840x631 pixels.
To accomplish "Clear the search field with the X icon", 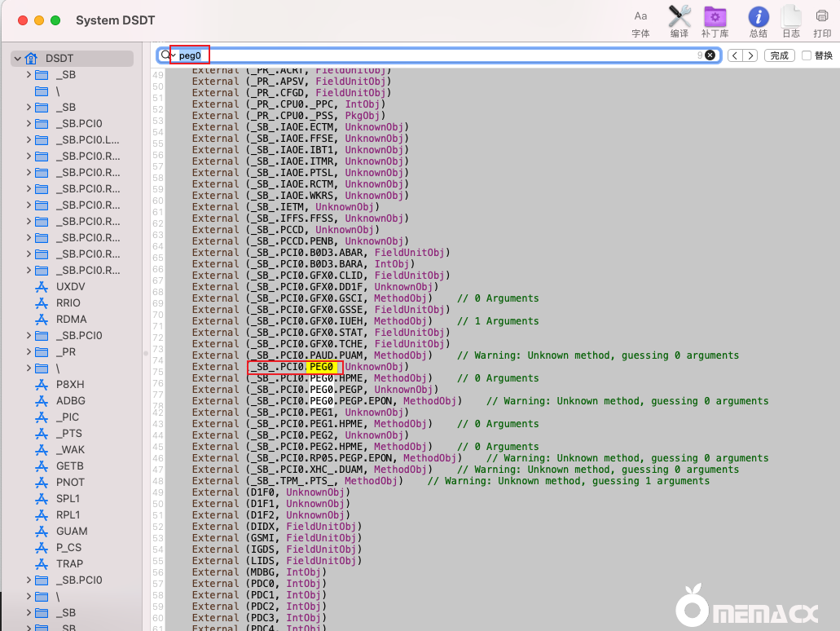I will tap(710, 55).
